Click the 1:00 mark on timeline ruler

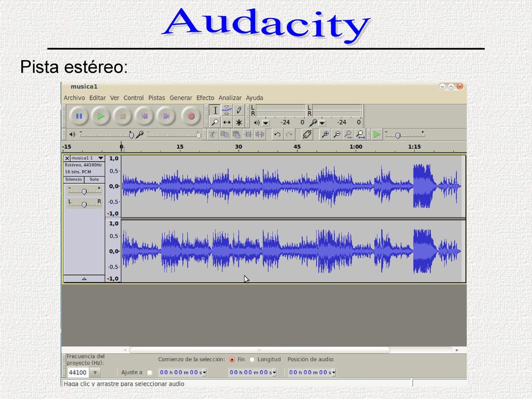pyautogui.click(x=356, y=147)
